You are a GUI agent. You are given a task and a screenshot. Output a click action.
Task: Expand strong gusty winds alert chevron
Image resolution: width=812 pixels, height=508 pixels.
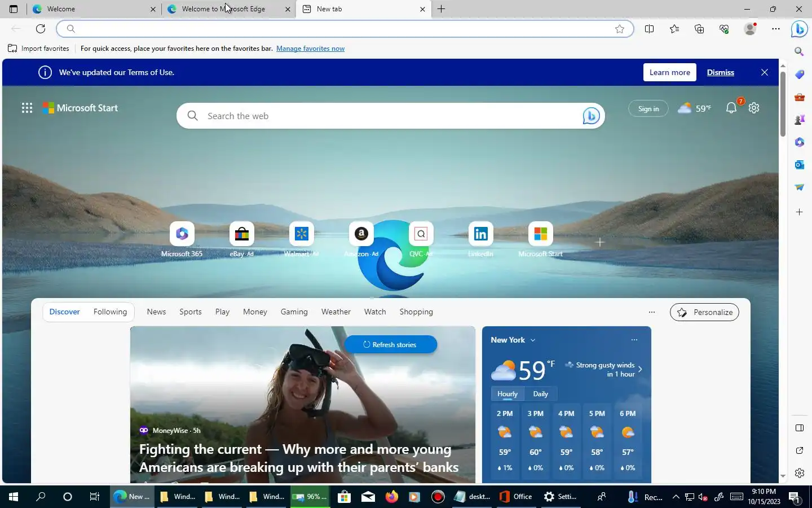(640, 369)
